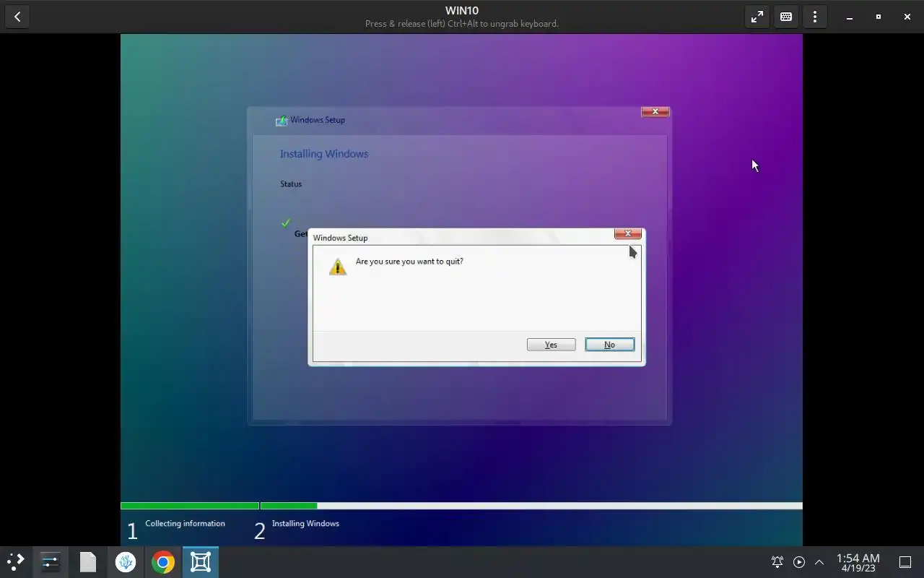
Task: Open the three-dot options menu
Action: point(815,17)
